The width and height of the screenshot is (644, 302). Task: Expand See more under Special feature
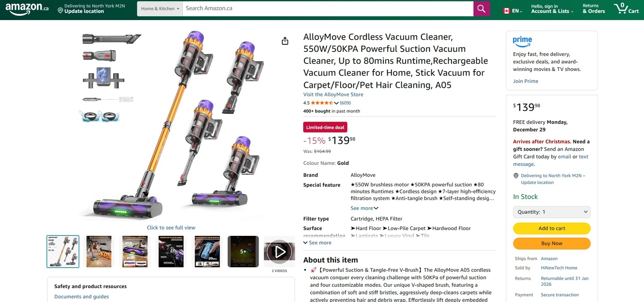[x=364, y=208]
